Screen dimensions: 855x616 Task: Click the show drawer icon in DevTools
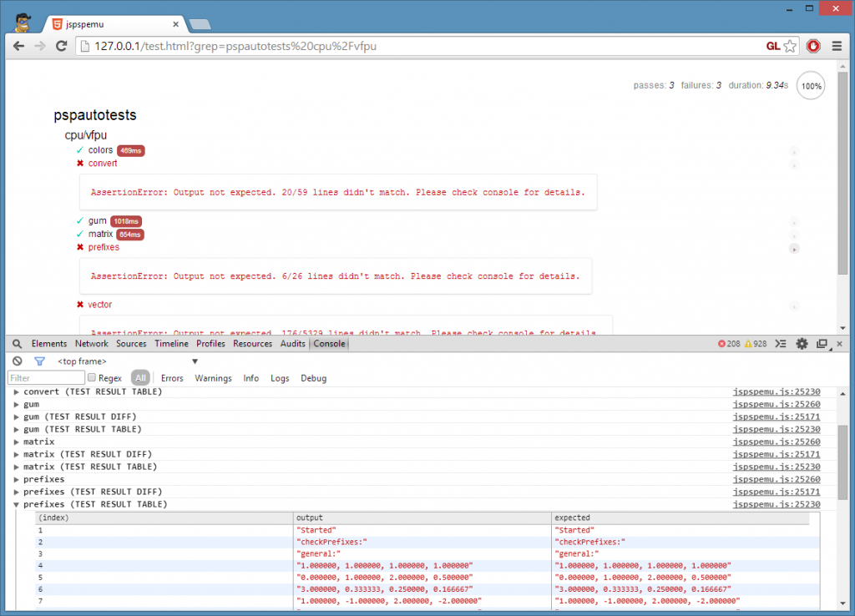(x=782, y=344)
